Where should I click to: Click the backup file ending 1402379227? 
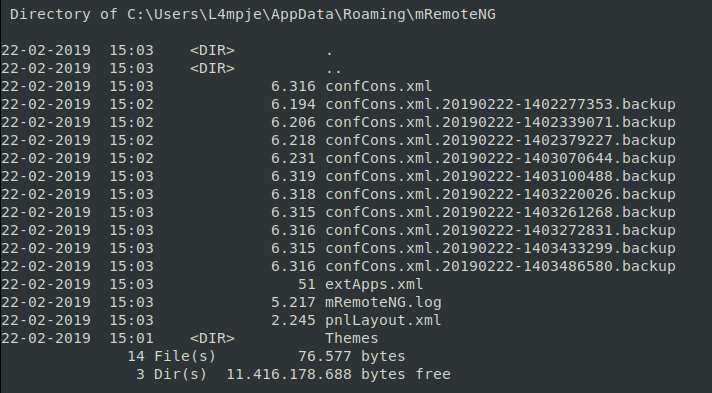pos(500,140)
